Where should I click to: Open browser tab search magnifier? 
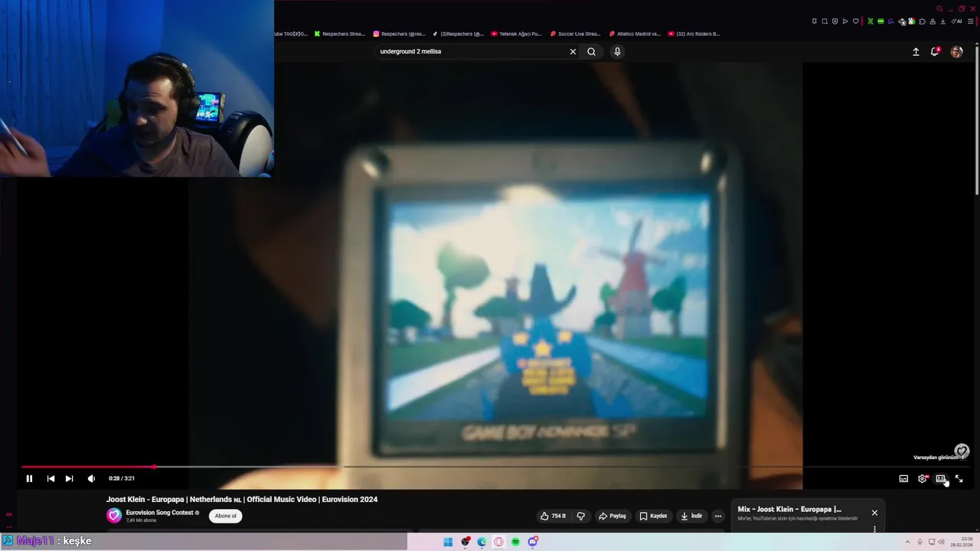pyautogui.click(x=939, y=8)
